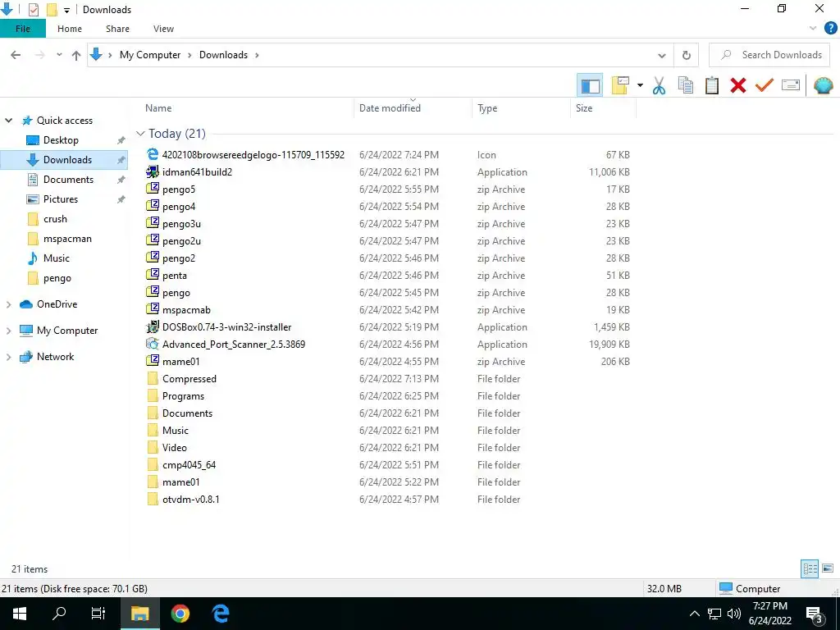Screen dimensions: 840x630
Task: Select the penta zip archive
Action: click(174, 276)
